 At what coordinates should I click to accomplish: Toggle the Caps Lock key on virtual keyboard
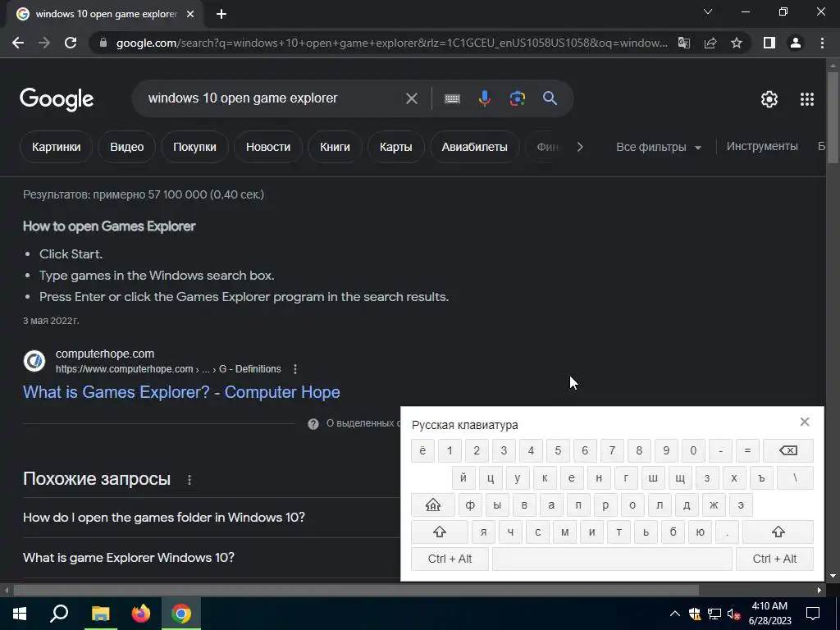pyautogui.click(x=433, y=504)
